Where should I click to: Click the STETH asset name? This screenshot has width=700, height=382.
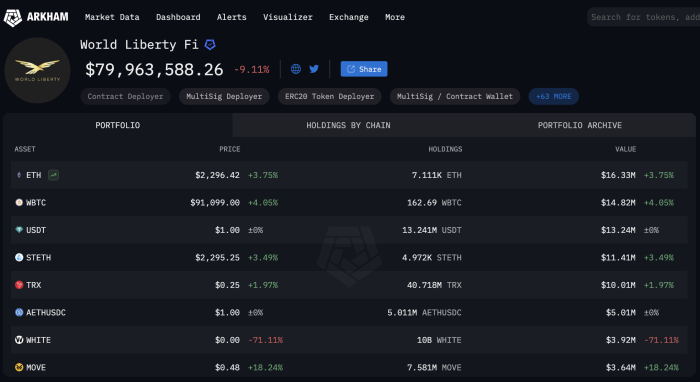(x=38, y=257)
